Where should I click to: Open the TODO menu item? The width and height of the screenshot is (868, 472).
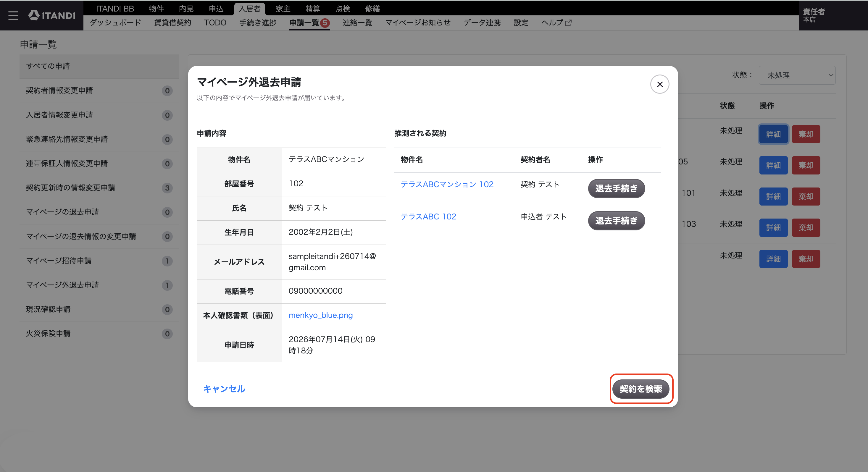215,22
